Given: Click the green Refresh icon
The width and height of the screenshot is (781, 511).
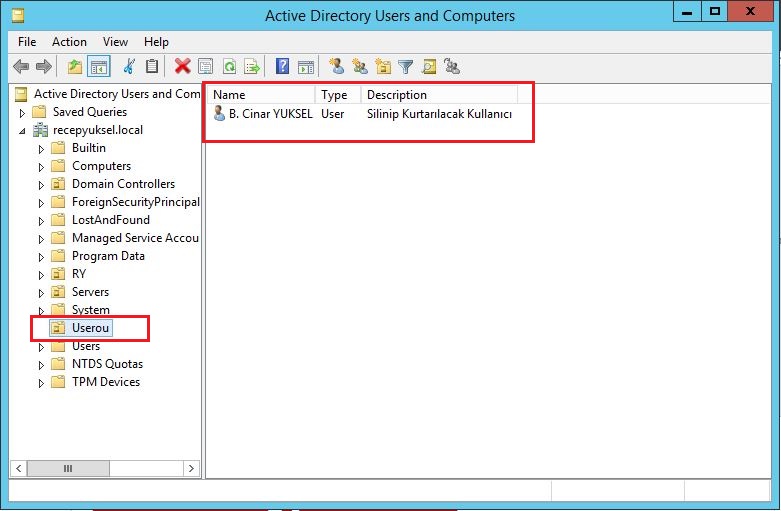Looking at the screenshot, I should pyautogui.click(x=229, y=66).
